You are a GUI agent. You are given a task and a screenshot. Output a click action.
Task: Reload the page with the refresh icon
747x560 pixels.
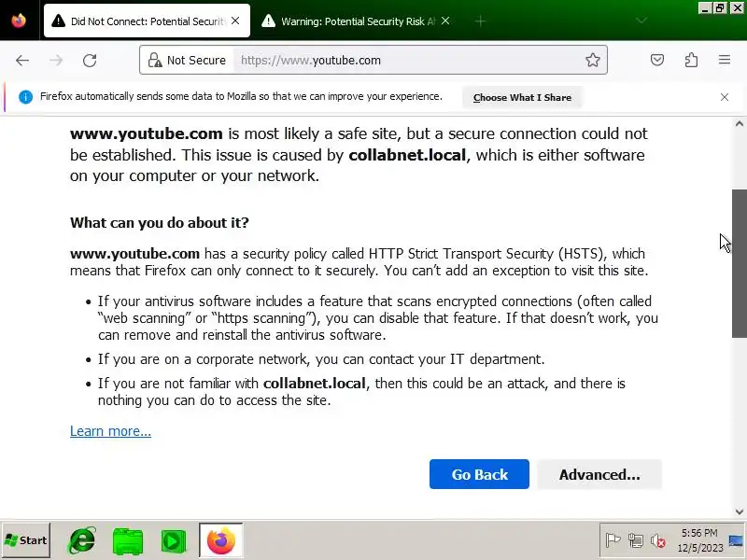(x=90, y=61)
